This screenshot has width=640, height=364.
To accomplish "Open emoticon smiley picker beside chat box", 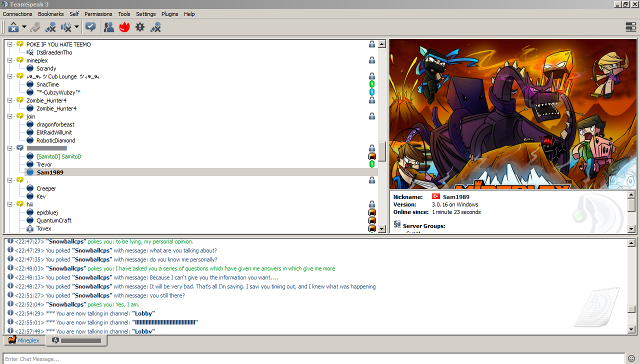I will tap(632, 359).
